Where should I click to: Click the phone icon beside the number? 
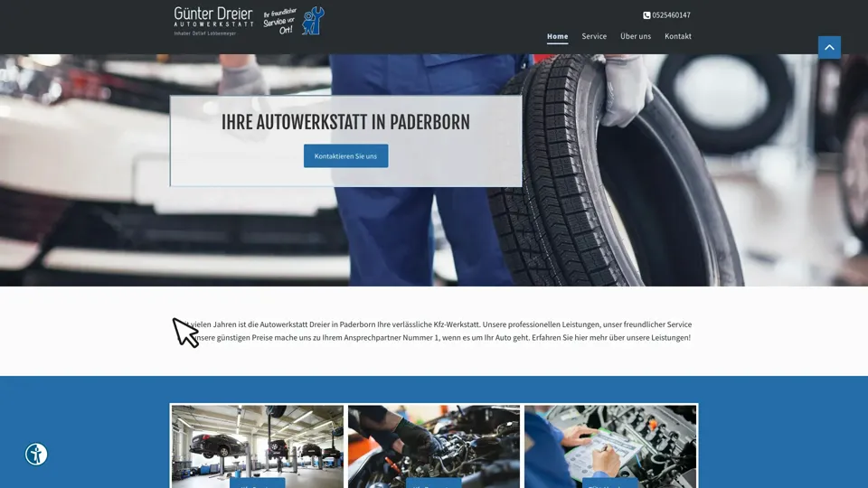646,15
